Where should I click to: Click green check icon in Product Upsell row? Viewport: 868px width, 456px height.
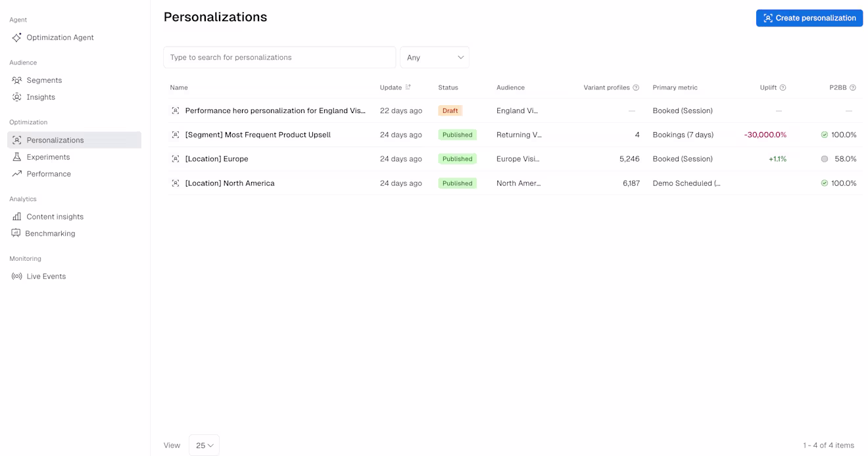[x=825, y=135]
